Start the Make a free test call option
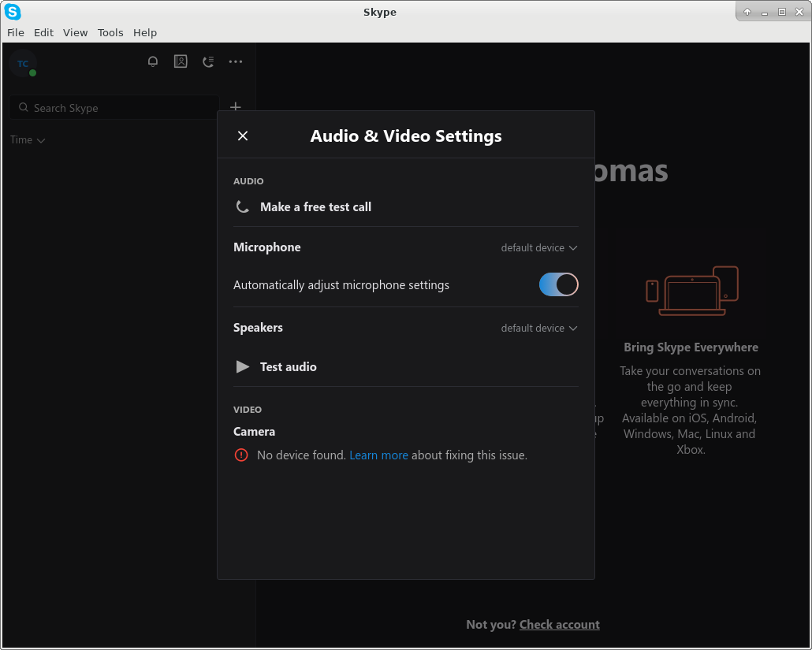The image size is (812, 650). (315, 207)
